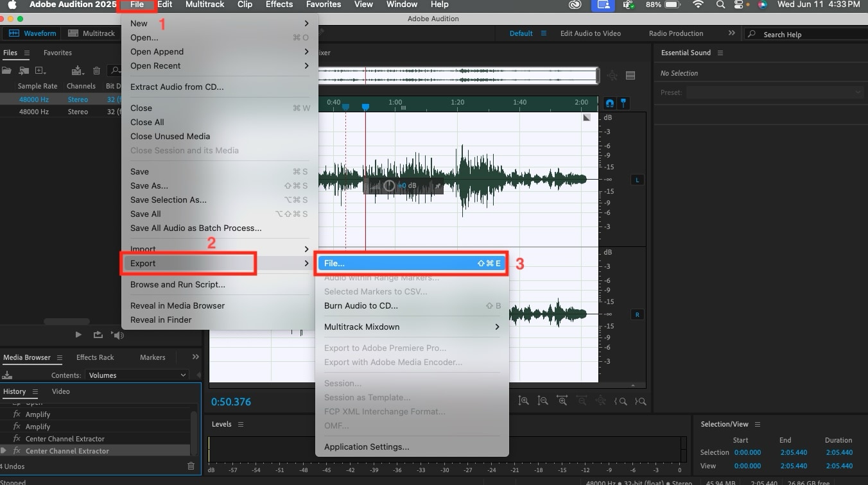
Task: Switch to the Effects Rack tab
Action: (x=95, y=357)
